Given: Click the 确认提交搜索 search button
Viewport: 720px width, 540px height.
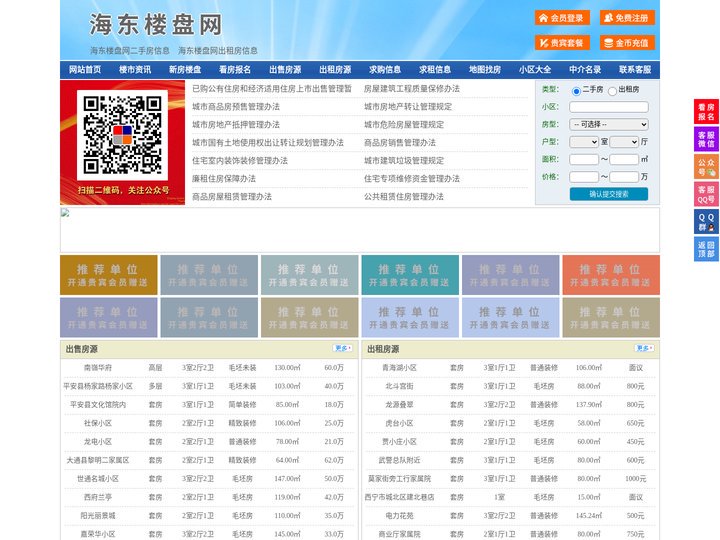Looking at the screenshot, I should pos(609,194).
